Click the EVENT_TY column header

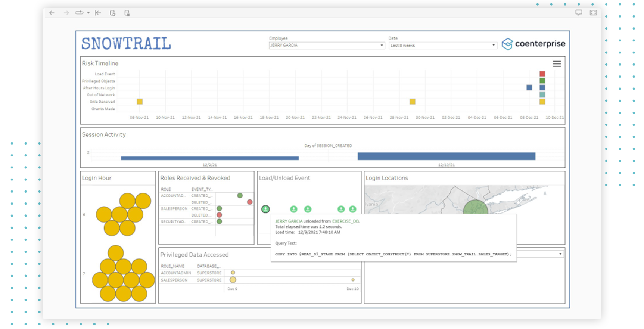pyautogui.click(x=202, y=189)
